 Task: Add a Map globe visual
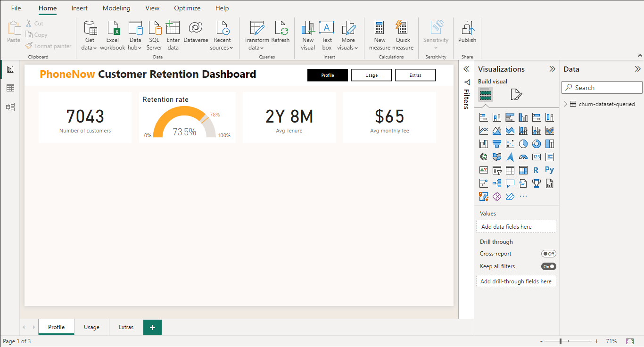484,157
